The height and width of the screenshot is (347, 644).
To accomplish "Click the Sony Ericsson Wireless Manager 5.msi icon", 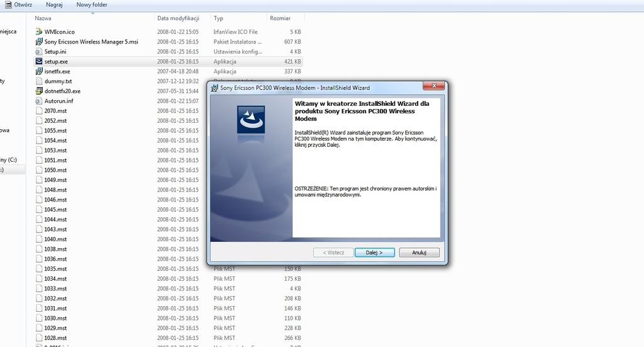I will click(x=38, y=42).
